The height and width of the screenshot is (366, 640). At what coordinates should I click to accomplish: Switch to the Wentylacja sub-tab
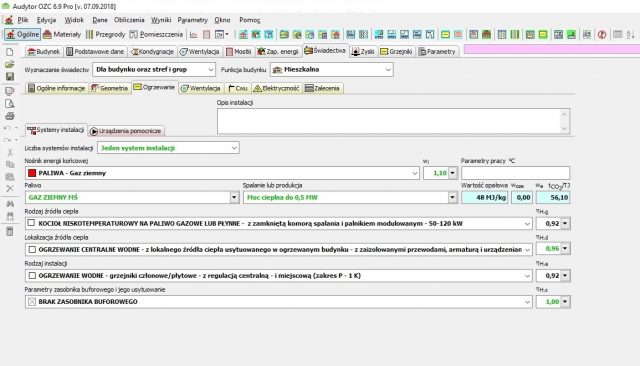click(x=201, y=88)
